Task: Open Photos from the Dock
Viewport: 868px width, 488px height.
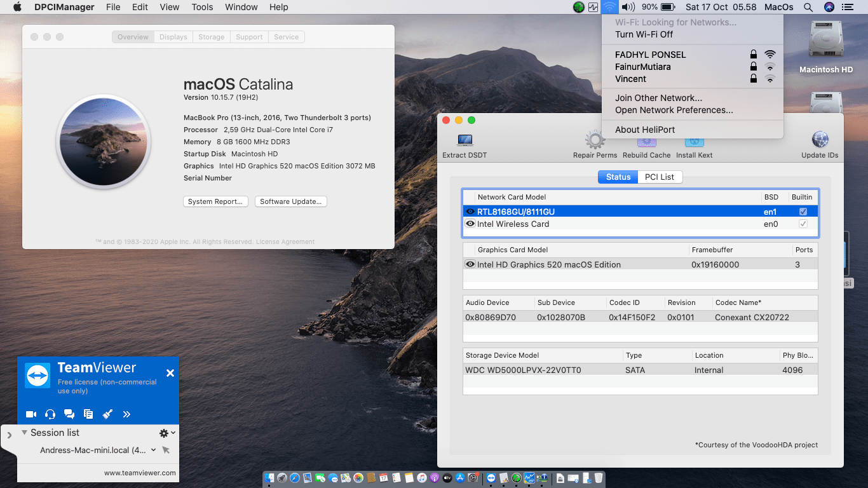Action: (x=358, y=478)
